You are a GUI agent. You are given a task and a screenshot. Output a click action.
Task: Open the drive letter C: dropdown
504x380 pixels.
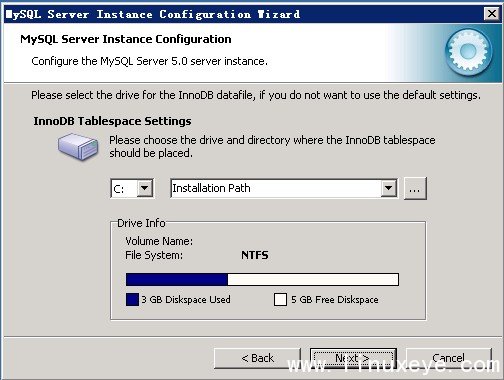[145, 188]
